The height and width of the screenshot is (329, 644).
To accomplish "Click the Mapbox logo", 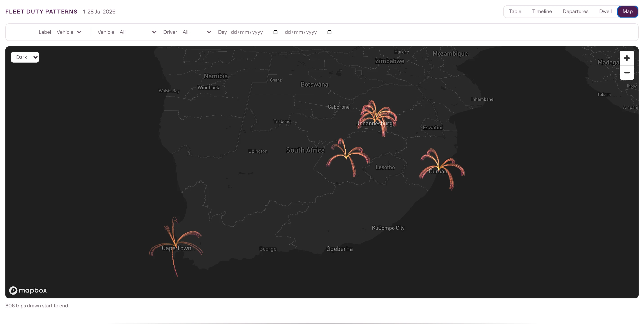I will point(28,290).
